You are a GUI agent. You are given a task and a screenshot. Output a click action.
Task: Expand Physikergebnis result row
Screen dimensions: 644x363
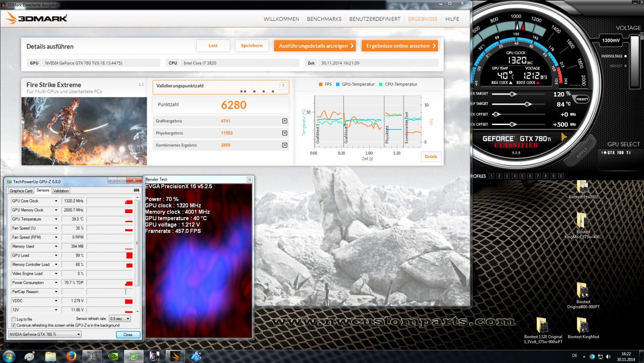tap(285, 133)
